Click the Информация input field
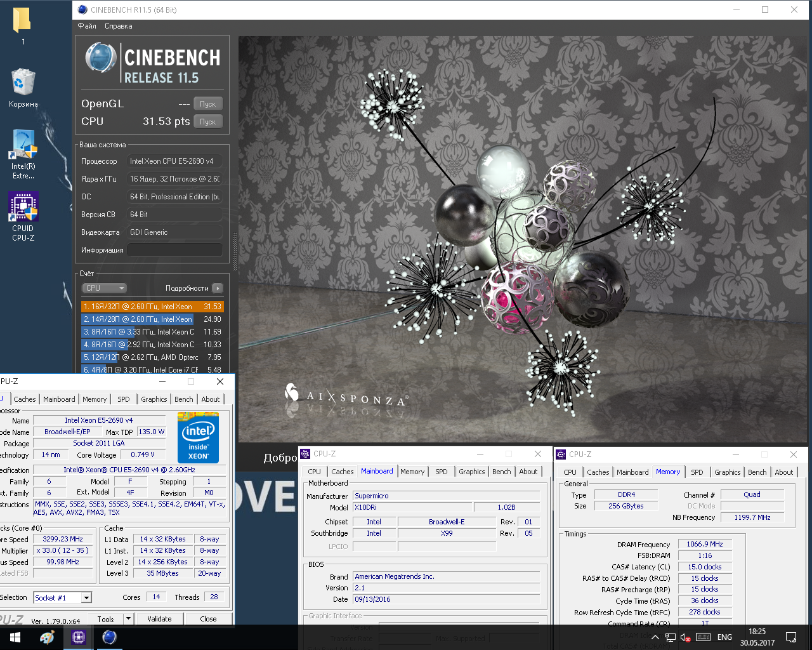 [175, 250]
